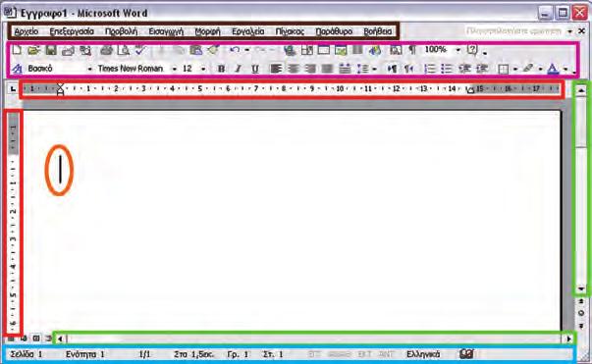Align text left
Image resolution: width=592 pixels, height=364 pixels.
[276, 69]
